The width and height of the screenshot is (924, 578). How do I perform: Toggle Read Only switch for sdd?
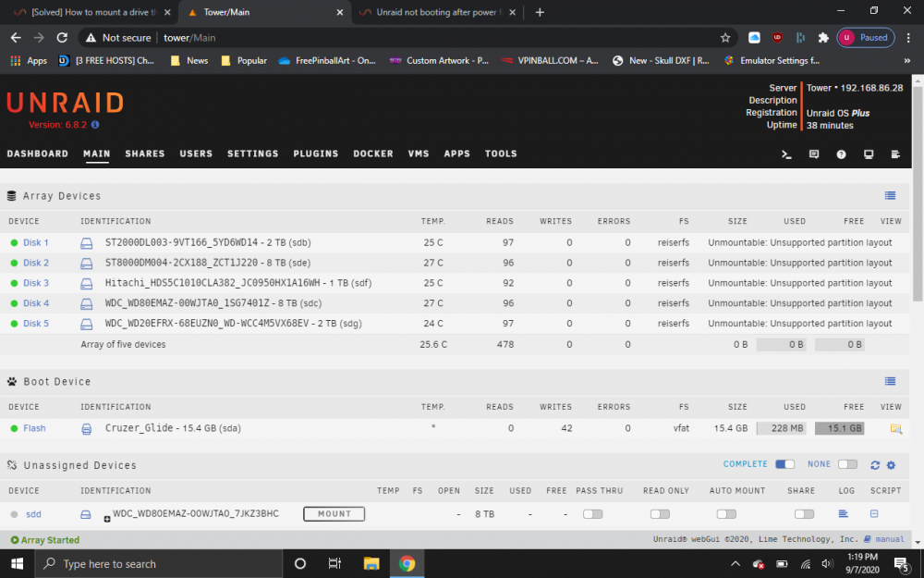coord(660,513)
